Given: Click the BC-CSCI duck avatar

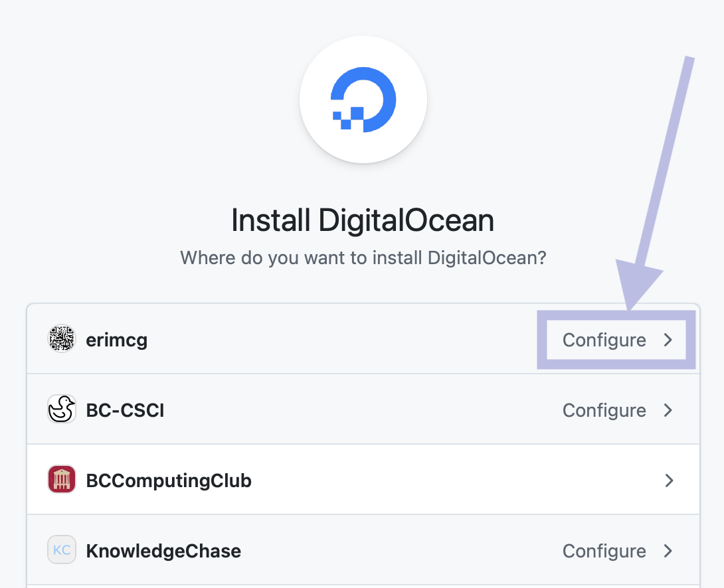Looking at the screenshot, I should (62, 409).
